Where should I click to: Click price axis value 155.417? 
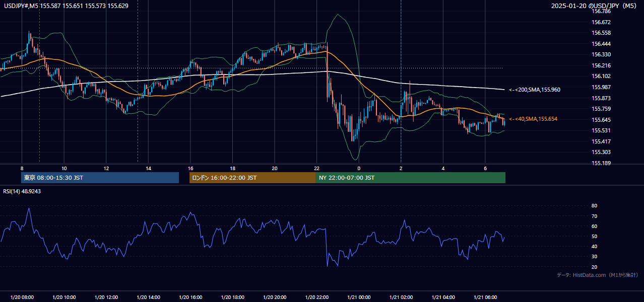coord(601,141)
